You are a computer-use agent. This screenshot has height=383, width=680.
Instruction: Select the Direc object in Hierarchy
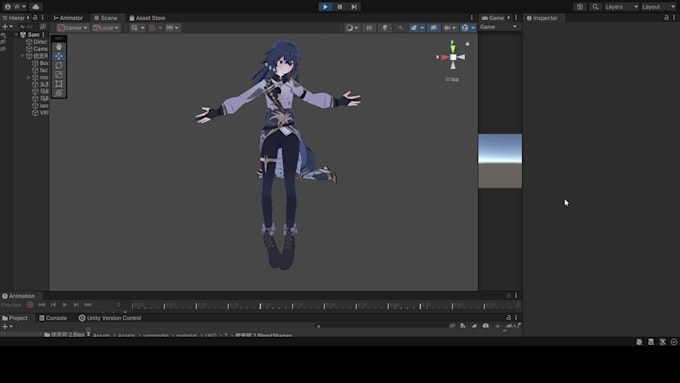coord(37,42)
